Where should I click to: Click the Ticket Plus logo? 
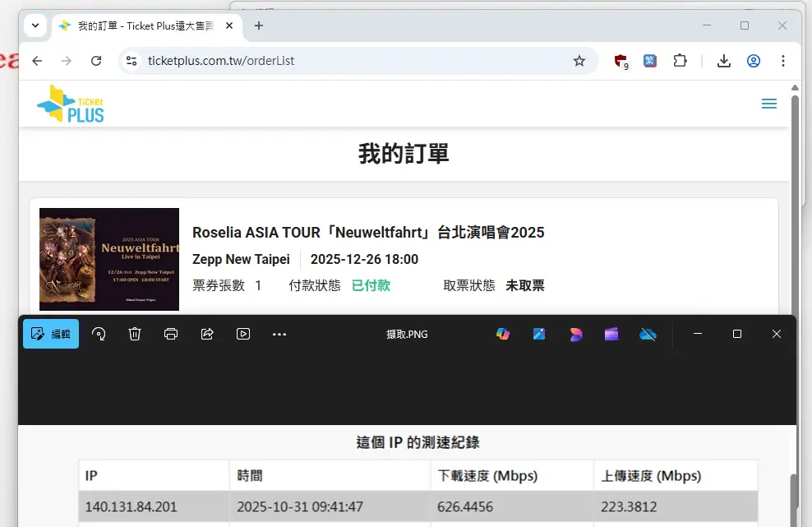(x=71, y=104)
